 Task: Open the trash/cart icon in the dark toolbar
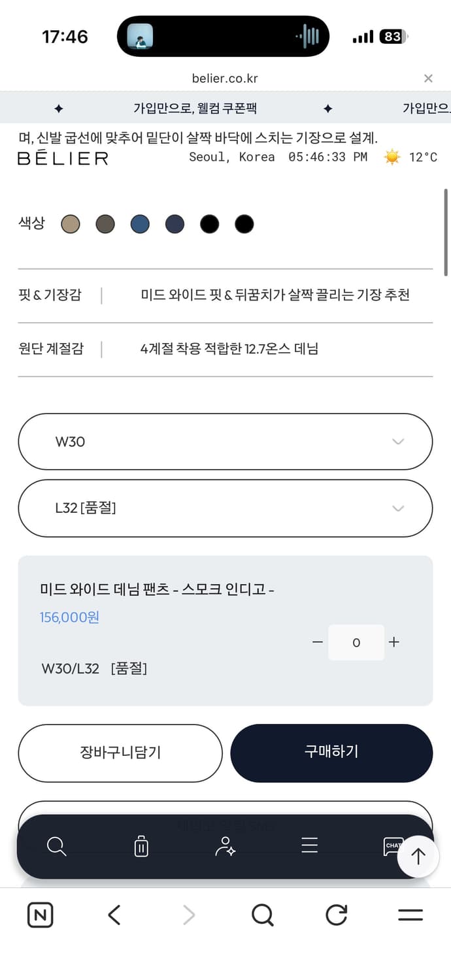[x=141, y=846]
